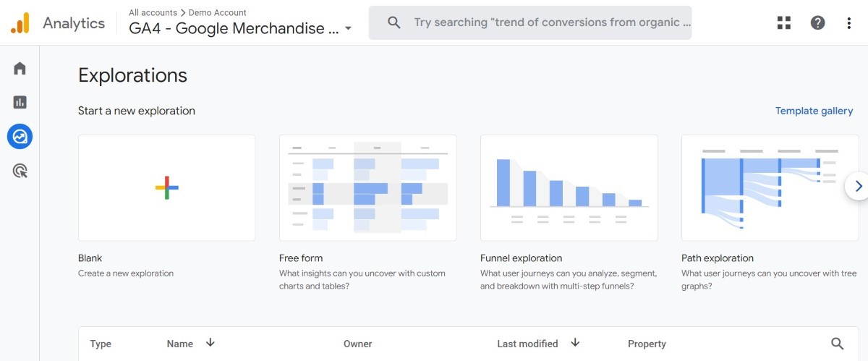Click the GA4 - Google Merchandise property name
This screenshot has width=868, height=361.
[x=234, y=29]
